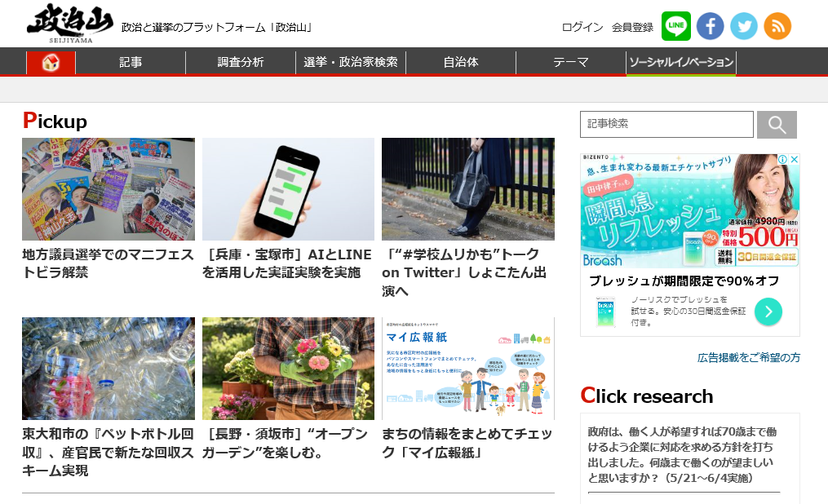Click the magnifier search button
This screenshot has height=504, width=828.
click(777, 125)
